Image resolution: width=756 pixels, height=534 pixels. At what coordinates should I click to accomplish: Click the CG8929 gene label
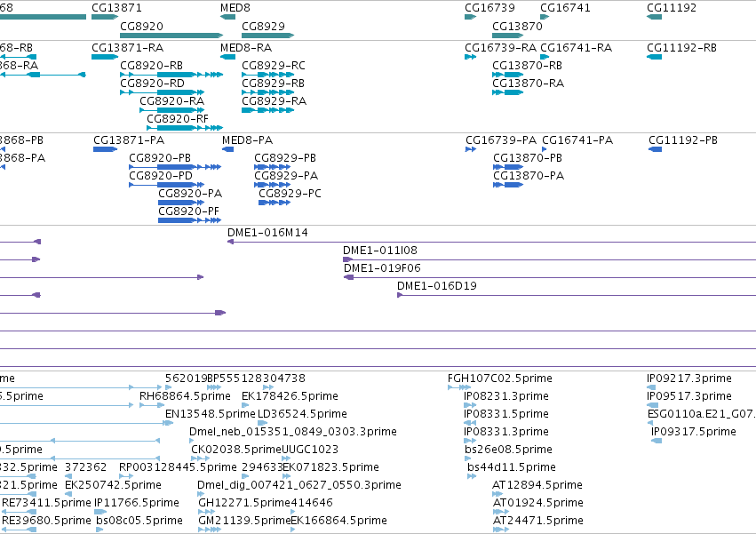pos(263,26)
